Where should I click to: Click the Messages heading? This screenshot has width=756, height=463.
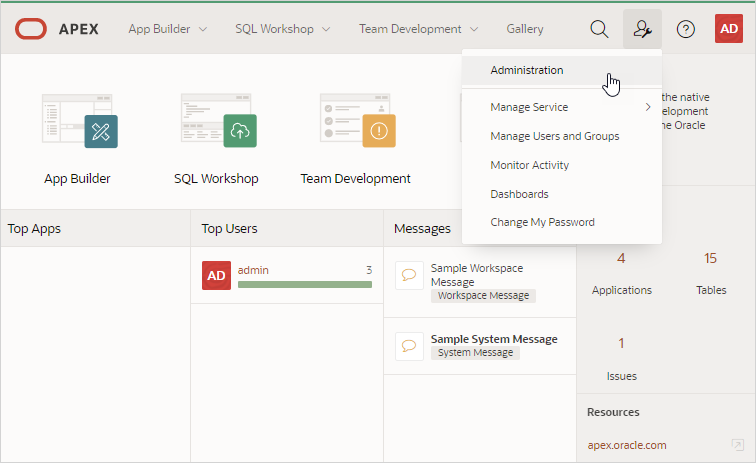pyautogui.click(x=422, y=229)
